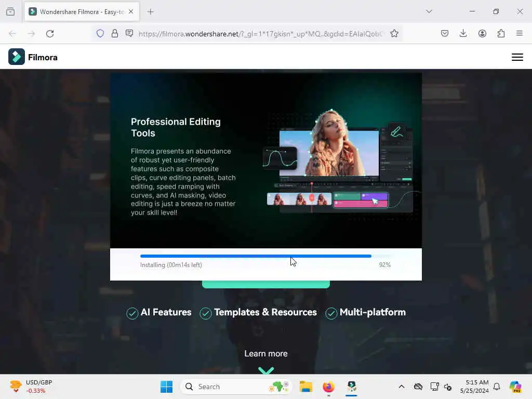
Task: Open the Firefox account menu
Action: coord(482,33)
